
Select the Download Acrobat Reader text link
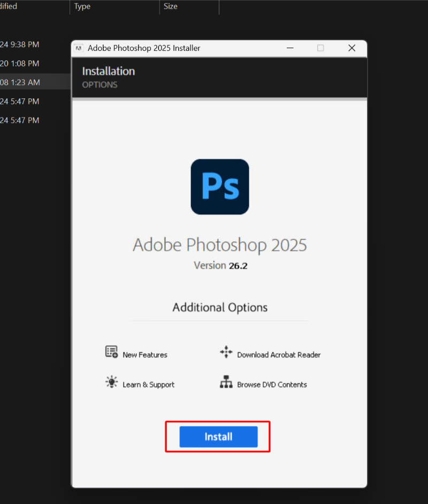[x=279, y=355]
